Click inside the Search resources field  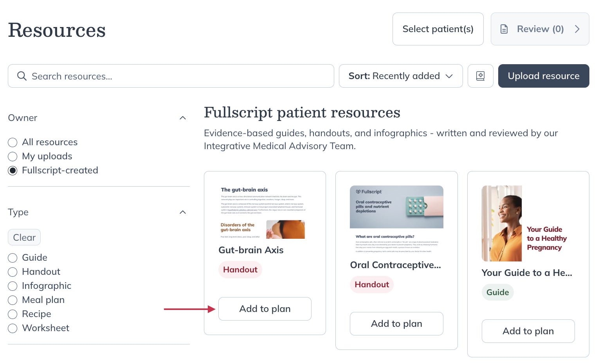pyautogui.click(x=157, y=76)
